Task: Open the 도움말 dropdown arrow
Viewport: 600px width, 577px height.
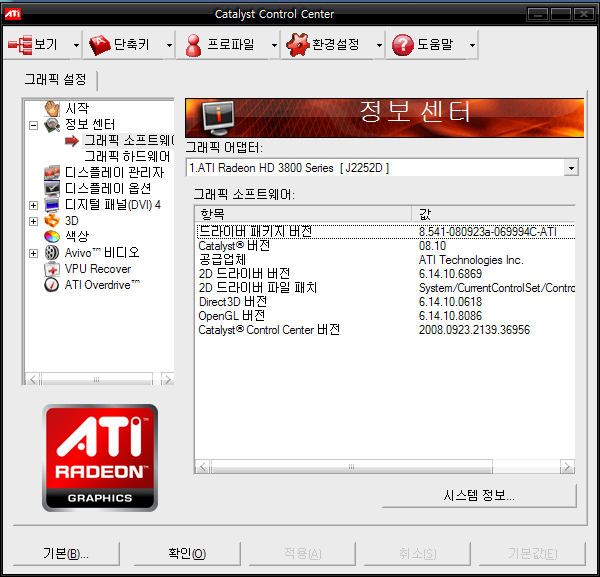Action: point(473,45)
